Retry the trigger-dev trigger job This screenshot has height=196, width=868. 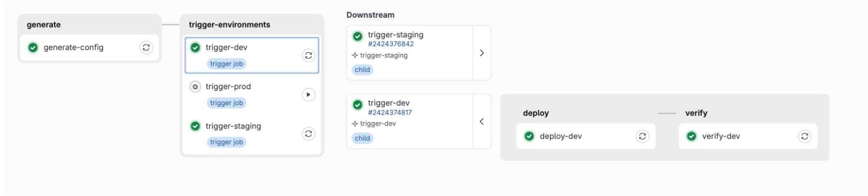tap(308, 55)
